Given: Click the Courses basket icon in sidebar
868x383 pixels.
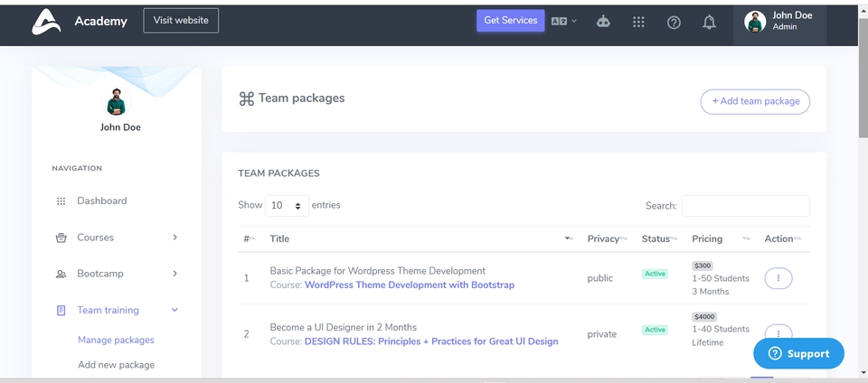Looking at the screenshot, I should 61,238.
